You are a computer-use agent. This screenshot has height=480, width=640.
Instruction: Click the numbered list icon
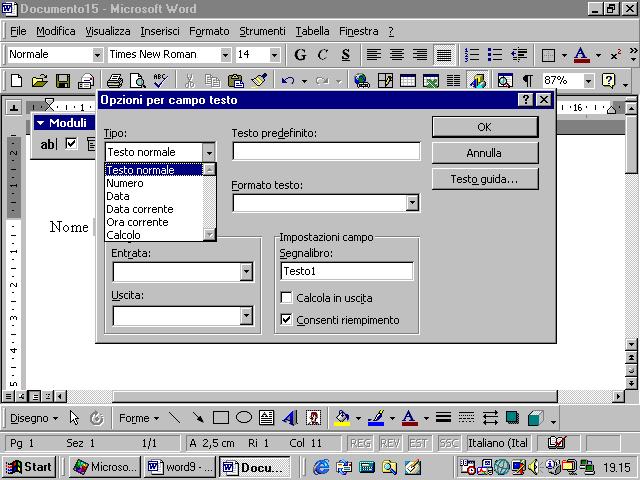[x=472, y=55]
